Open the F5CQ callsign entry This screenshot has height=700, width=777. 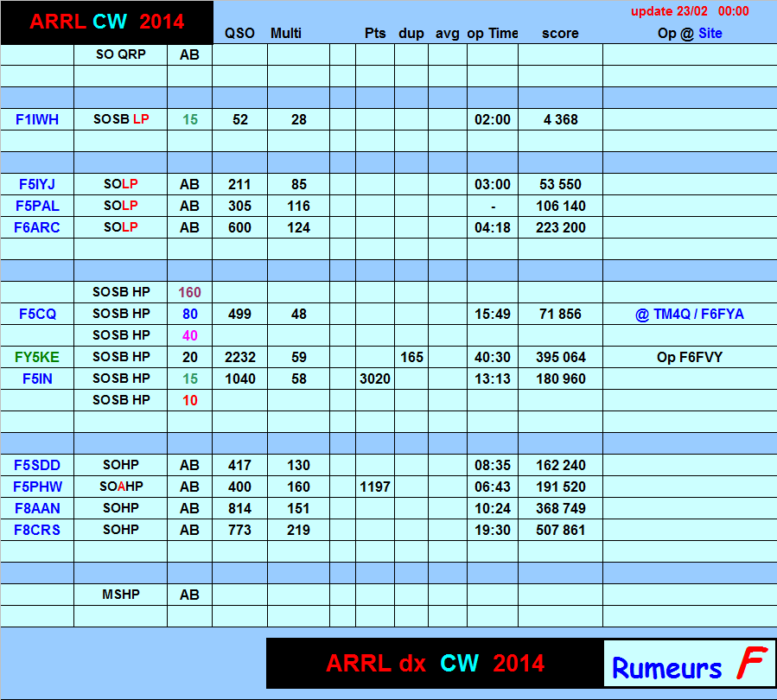coord(37,314)
